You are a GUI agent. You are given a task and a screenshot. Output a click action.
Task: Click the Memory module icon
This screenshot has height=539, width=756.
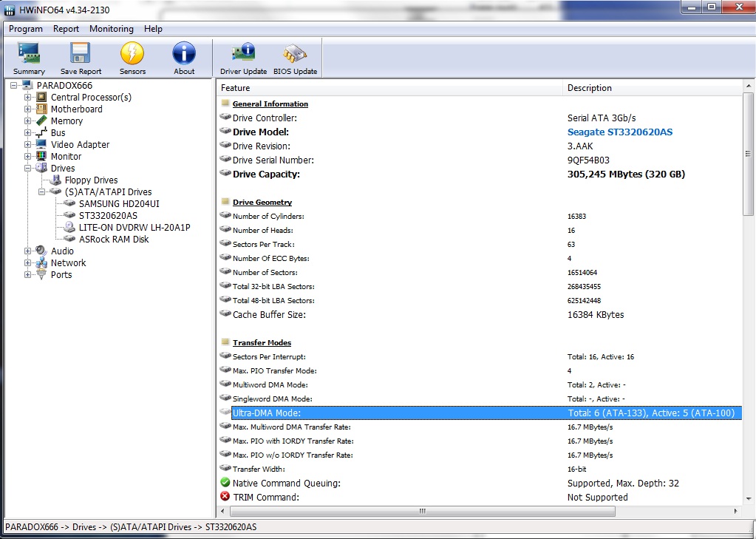(x=42, y=121)
